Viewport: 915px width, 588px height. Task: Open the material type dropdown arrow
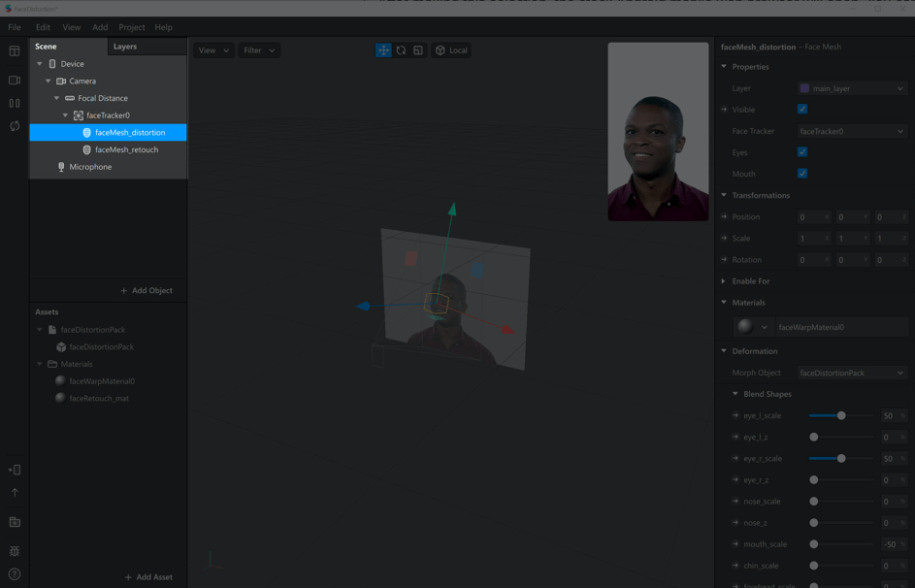[x=764, y=327]
